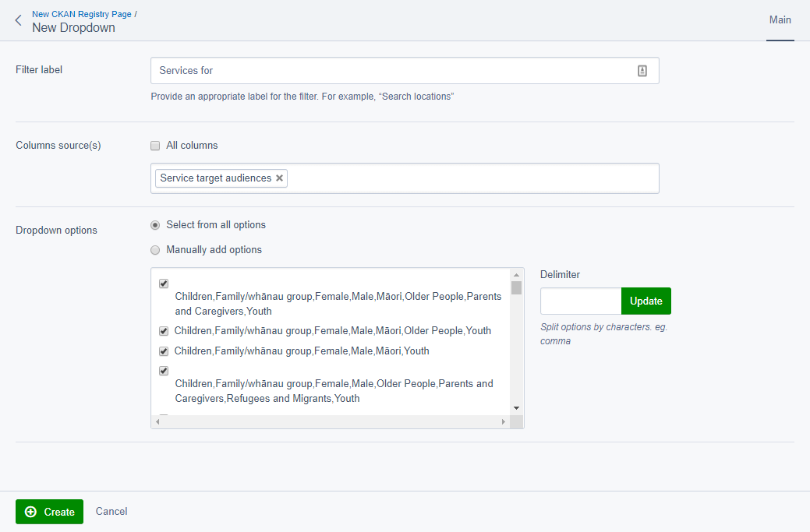Click the plus icon inside the Create button

tap(29, 512)
